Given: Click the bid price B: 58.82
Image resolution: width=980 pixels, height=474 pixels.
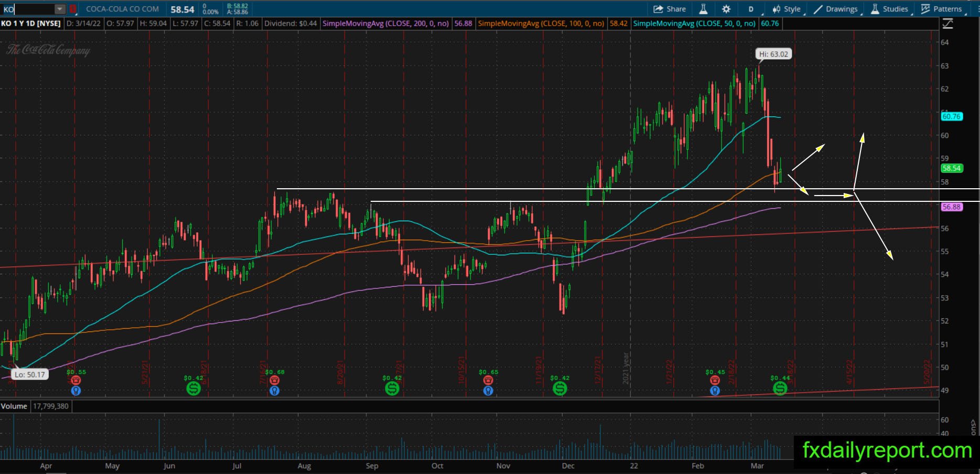Looking at the screenshot, I should [x=238, y=6].
